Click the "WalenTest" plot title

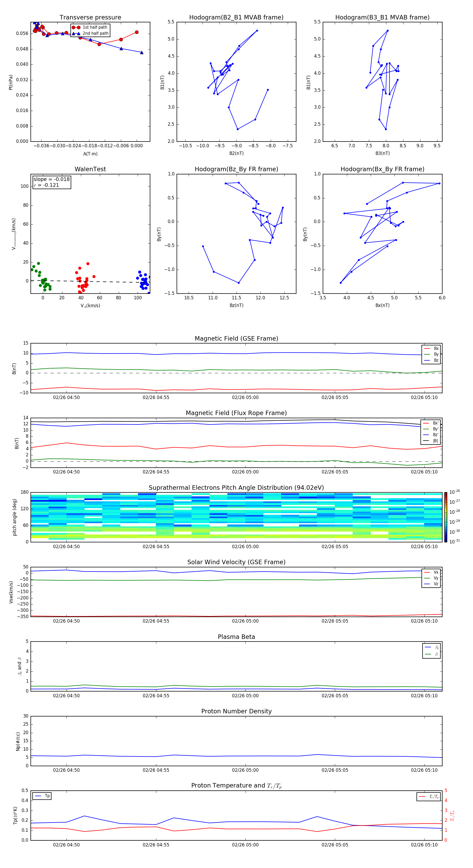pyautogui.click(x=90, y=169)
